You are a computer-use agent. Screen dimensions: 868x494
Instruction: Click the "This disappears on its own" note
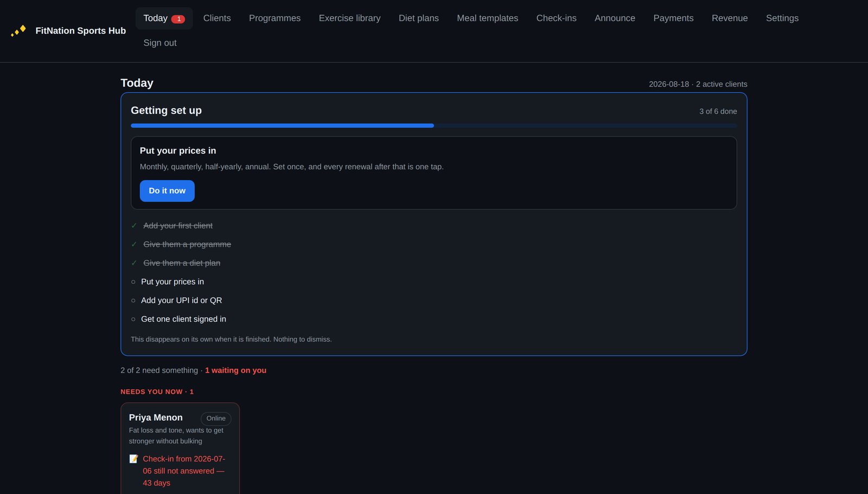pos(231,339)
